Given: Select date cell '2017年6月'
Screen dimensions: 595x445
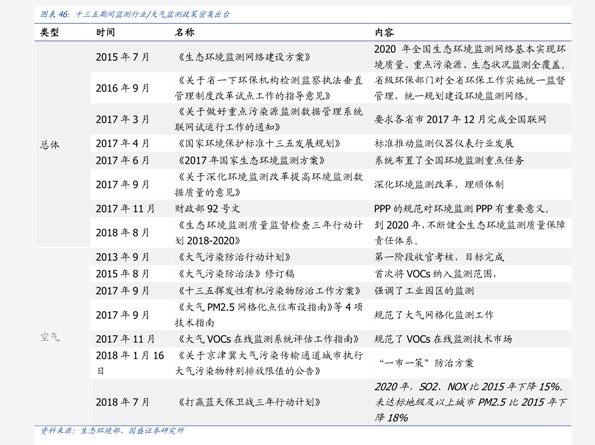Looking at the screenshot, I should pyautogui.click(x=122, y=160).
